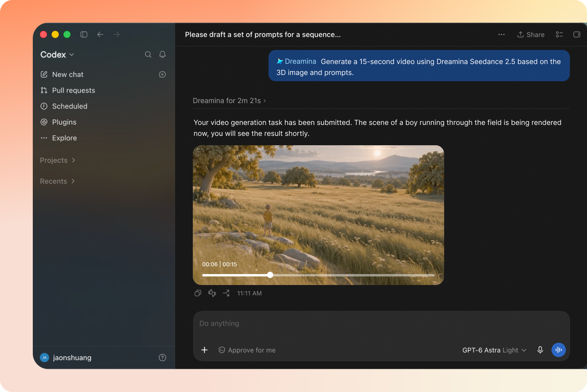The width and height of the screenshot is (587, 392).
Task: Open the GPT-6 Astra Light model dropdown
Action: click(495, 350)
